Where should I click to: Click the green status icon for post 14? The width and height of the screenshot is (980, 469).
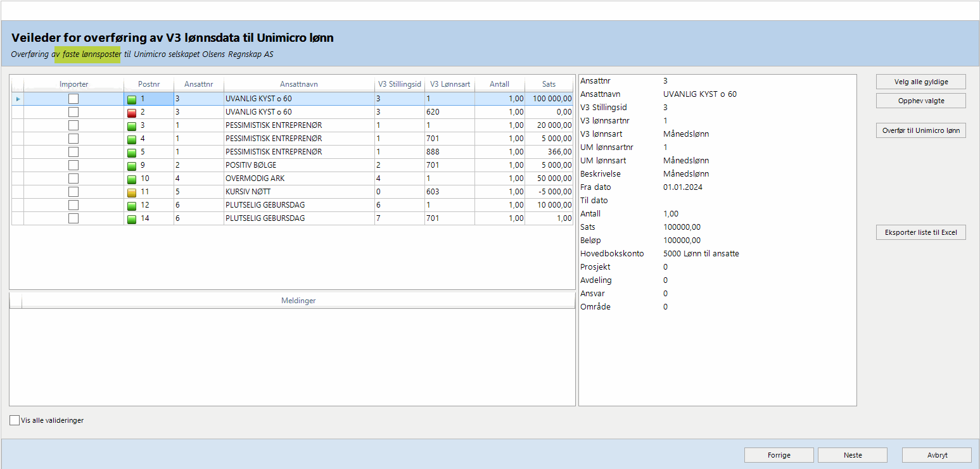tap(132, 219)
